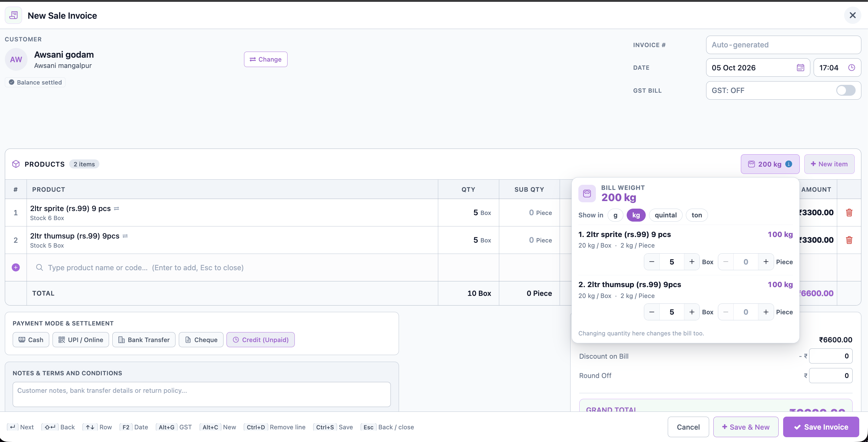The image size is (868, 442).
Task: Click the AW customer avatar
Action: 16,59
